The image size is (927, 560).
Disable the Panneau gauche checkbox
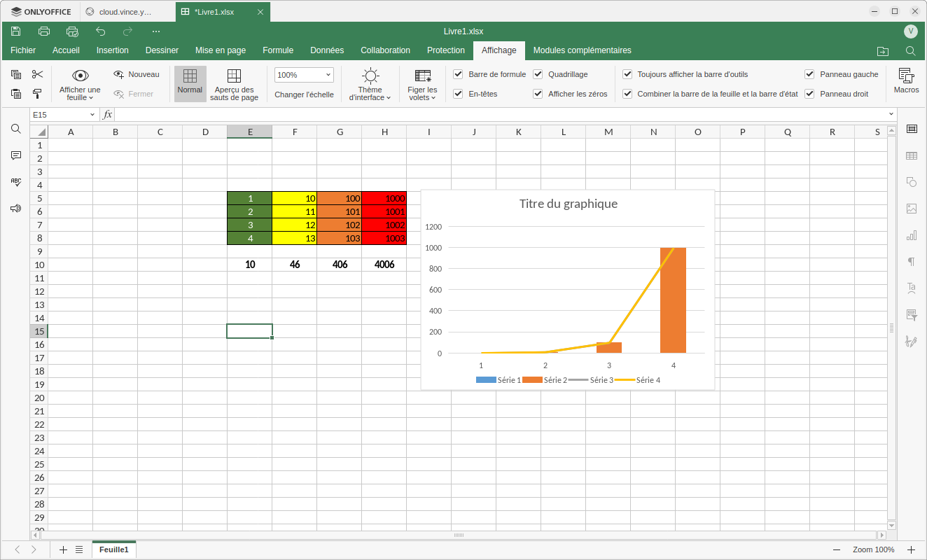pyautogui.click(x=809, y=74)
